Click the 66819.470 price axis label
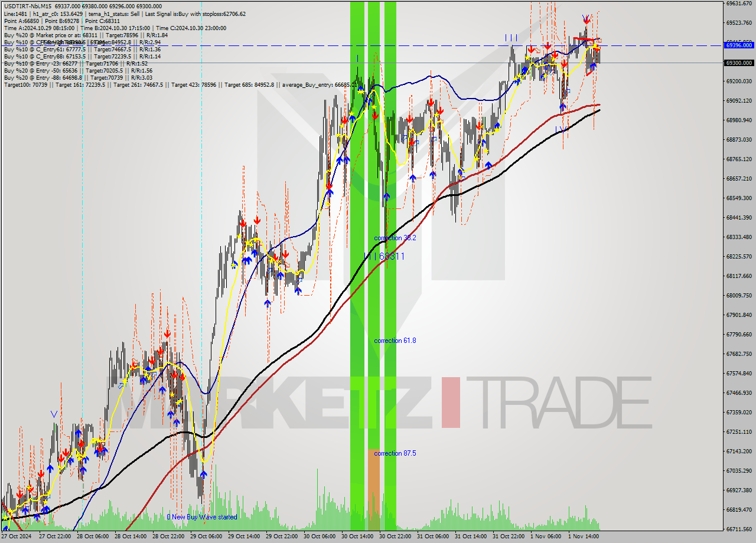Screen dimensions: 756x543 [739, 509]
